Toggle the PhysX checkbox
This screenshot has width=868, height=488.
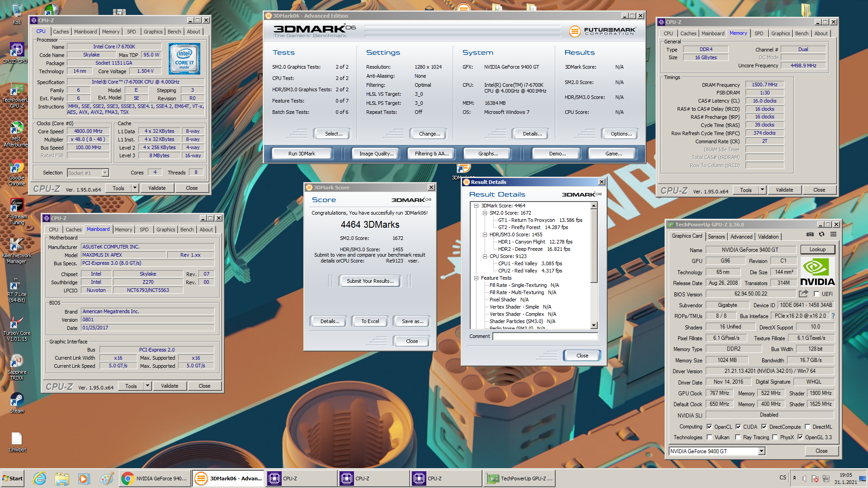click(775, 437)
